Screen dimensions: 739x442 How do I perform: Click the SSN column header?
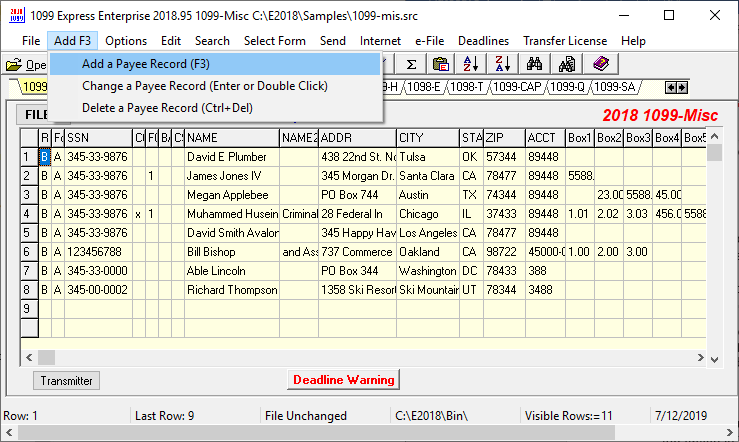point(99,138)
